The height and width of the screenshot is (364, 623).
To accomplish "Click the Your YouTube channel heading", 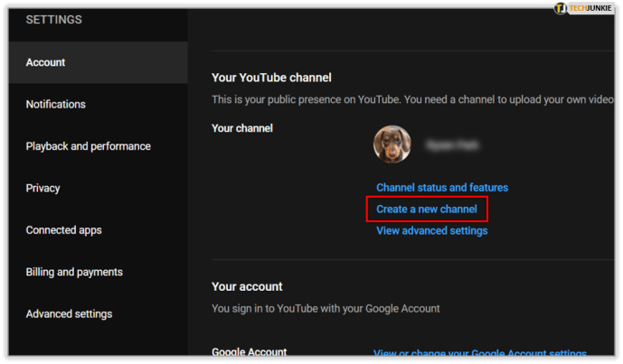I will click(x=271, y=78).
